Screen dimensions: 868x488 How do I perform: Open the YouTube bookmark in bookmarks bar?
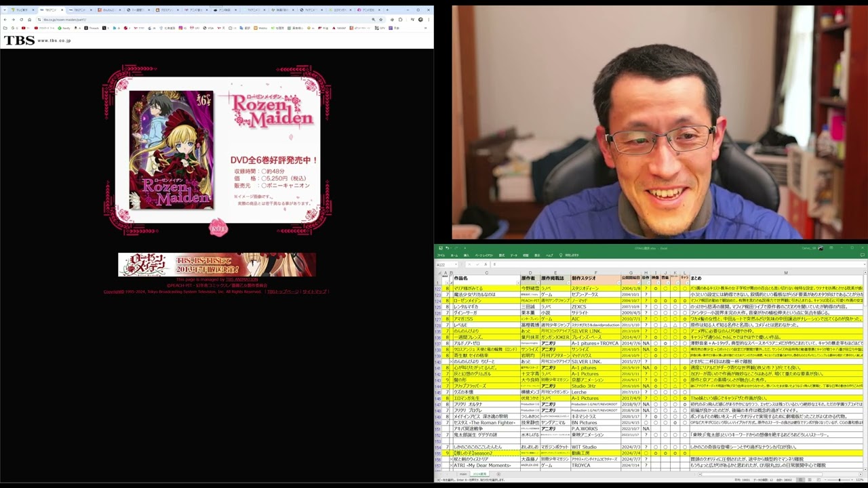24,28
